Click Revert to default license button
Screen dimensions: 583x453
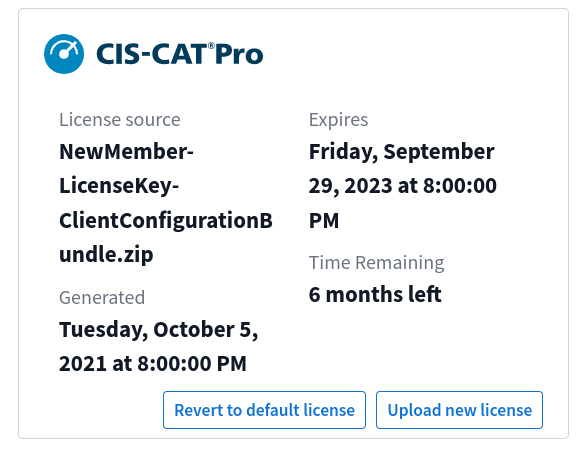click(x=264, y=410)
